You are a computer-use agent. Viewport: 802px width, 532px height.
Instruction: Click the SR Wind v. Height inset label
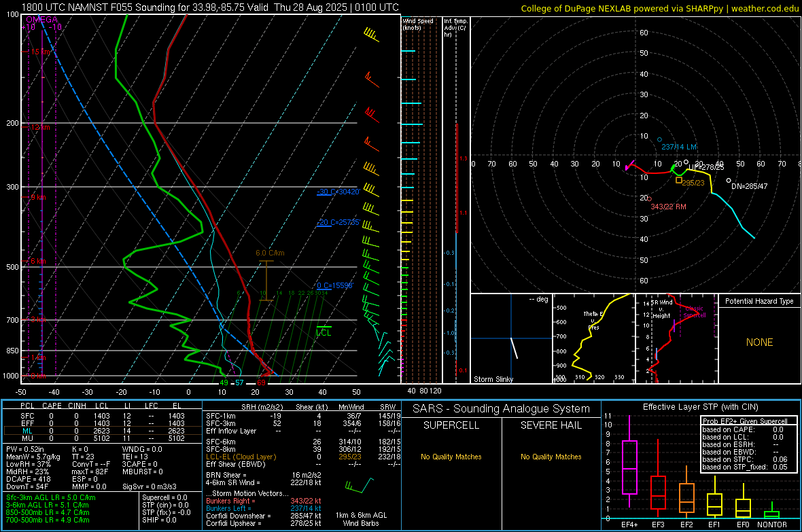click(663, 309)
